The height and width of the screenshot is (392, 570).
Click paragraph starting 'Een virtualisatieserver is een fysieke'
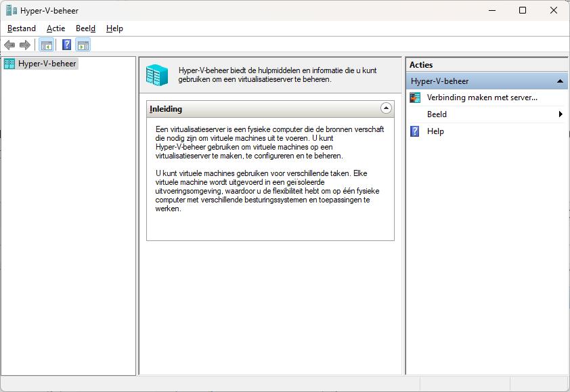point(269,143)
